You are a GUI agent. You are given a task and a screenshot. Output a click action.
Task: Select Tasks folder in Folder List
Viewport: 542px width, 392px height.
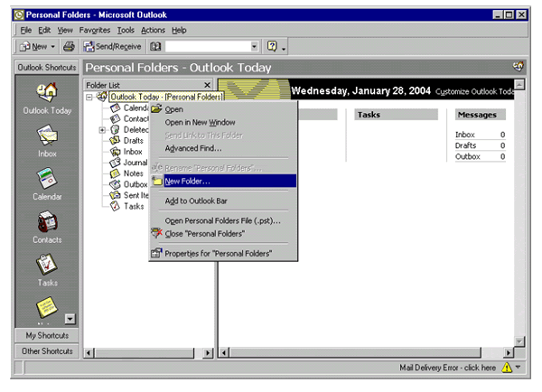[x=126, y=206]
